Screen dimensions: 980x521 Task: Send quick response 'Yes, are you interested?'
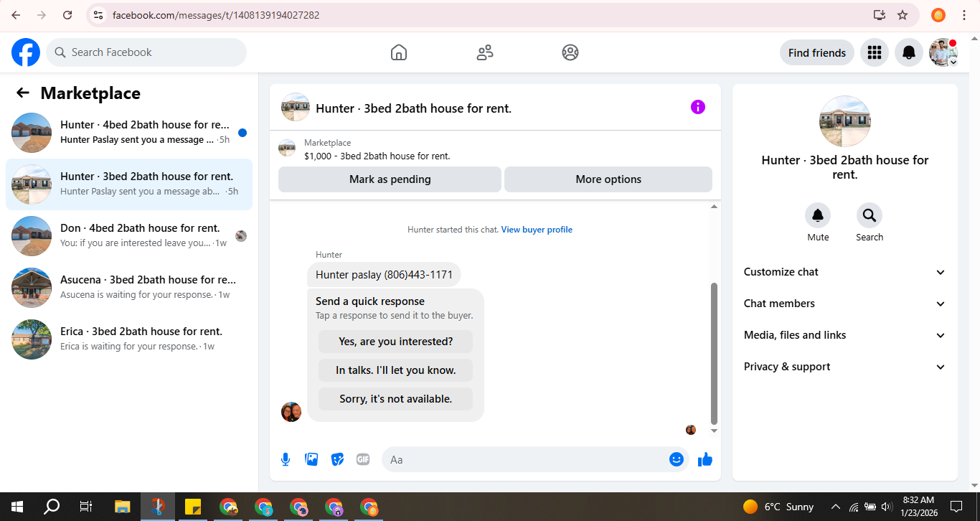point(396,342)
